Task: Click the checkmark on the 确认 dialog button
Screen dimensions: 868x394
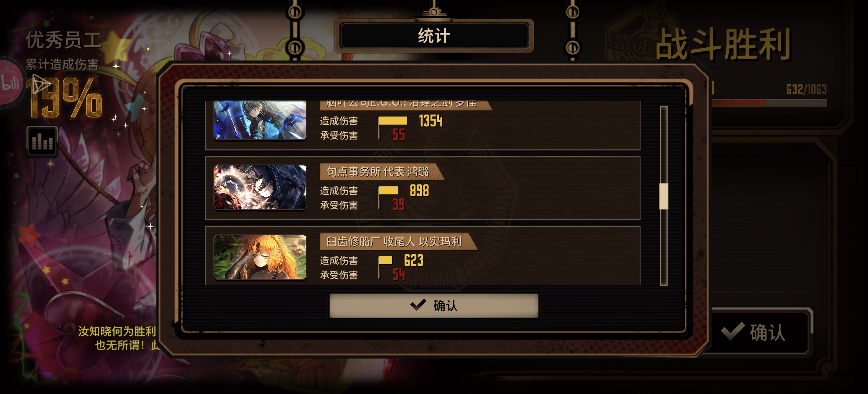Action: click(418, 305)
